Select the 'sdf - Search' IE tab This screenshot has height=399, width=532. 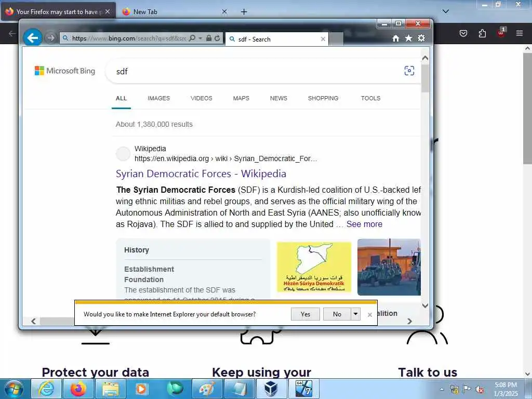(x=277, y=39)
